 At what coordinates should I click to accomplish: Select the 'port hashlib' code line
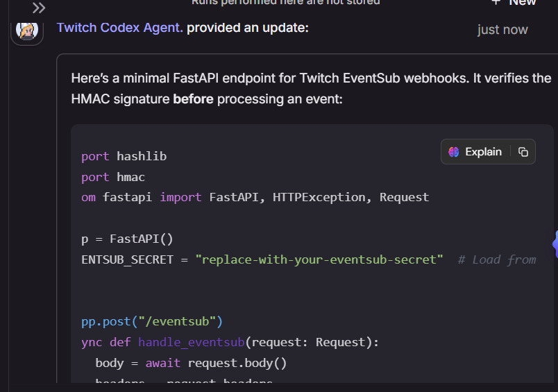click(124, 156)
